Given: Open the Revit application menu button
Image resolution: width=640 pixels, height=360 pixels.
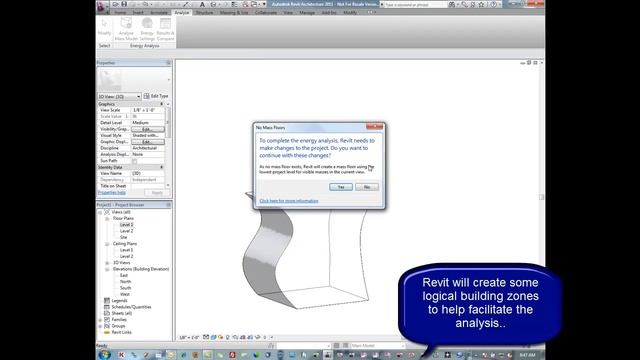Looking at the screenshot, I should coord(102,6).
